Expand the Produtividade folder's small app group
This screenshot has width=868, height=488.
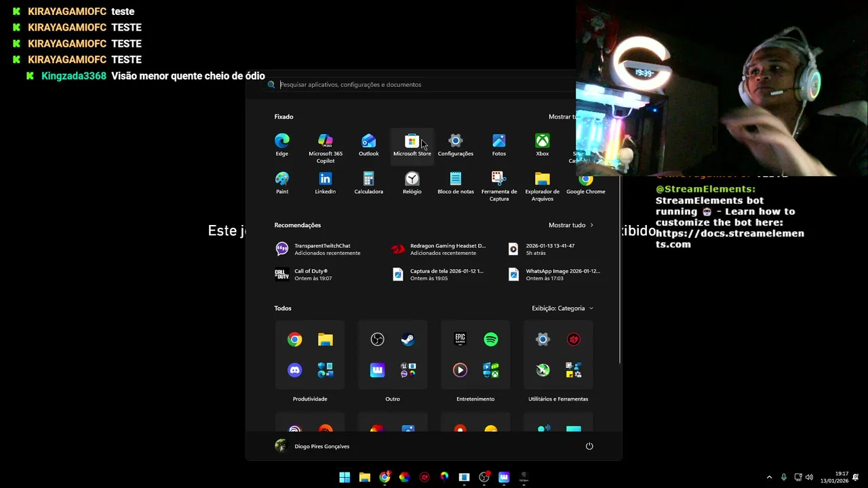[325, 370]
